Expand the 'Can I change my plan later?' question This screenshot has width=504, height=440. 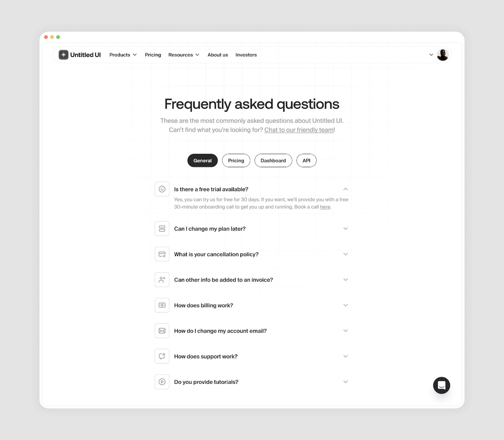click(346, 228)
